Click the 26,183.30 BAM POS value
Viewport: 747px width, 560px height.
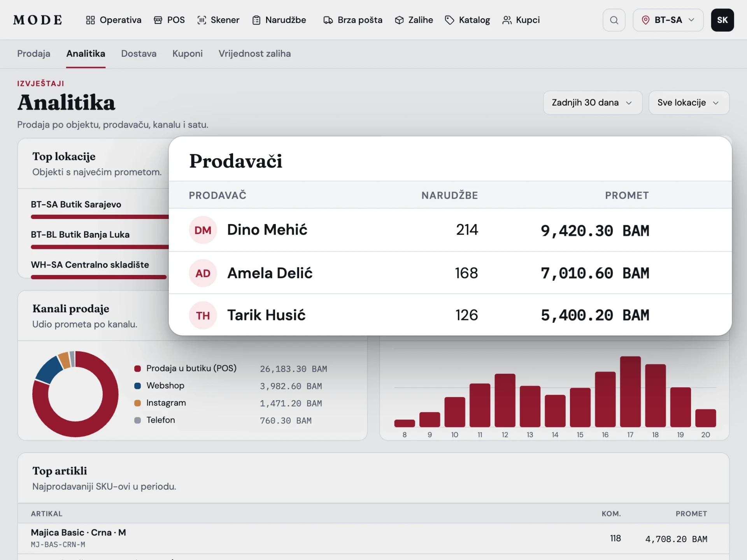293,369
